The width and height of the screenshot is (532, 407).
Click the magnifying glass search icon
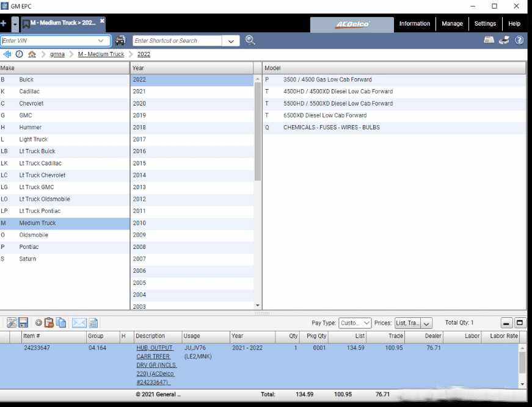250,40
